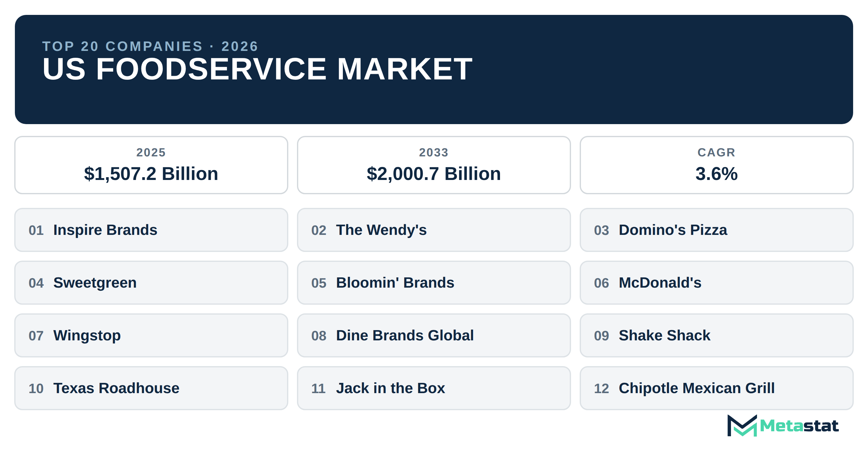Select the Wingstop entry

[x=151, y=335]
